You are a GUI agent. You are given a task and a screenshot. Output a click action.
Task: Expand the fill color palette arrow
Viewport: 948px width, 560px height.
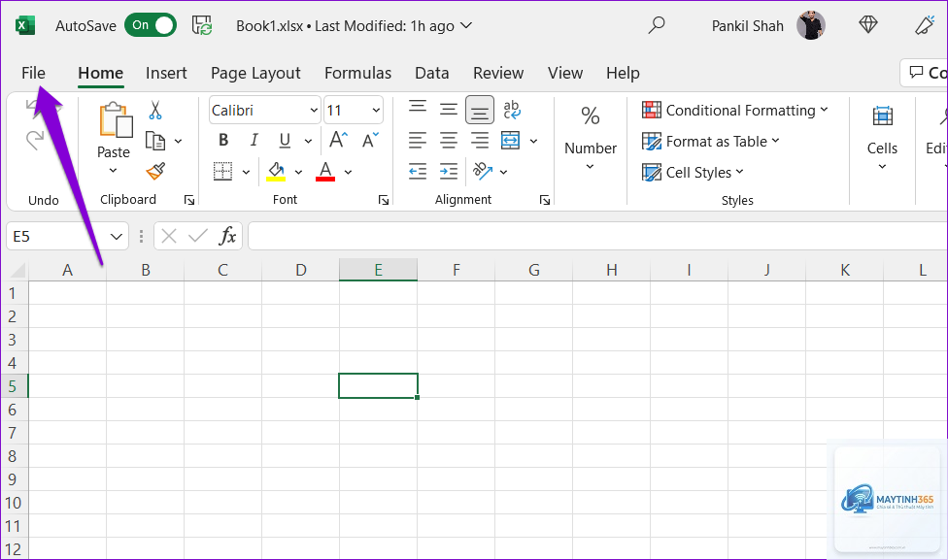(298, 172)
